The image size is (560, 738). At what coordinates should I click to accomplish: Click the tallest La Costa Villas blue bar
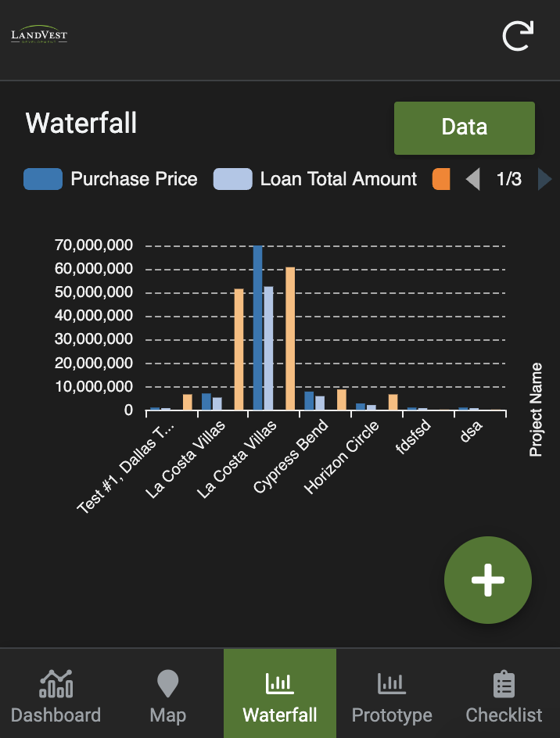[x=257, y=328]
